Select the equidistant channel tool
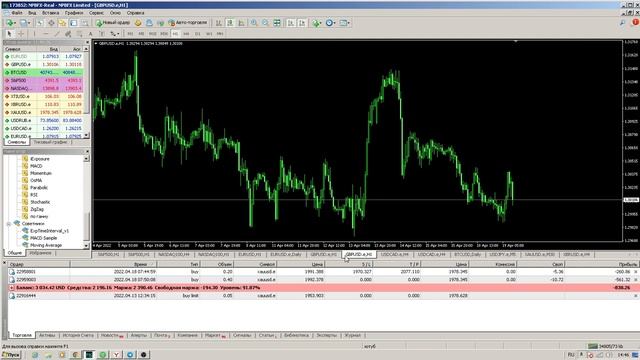 [68, 33]
